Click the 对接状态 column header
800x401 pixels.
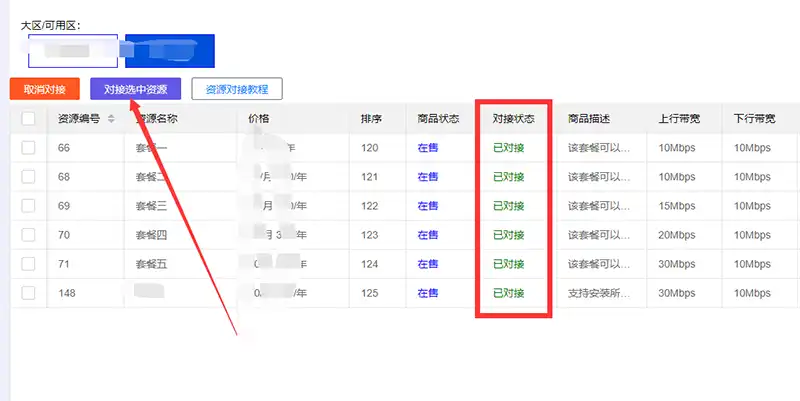(513, 119)
